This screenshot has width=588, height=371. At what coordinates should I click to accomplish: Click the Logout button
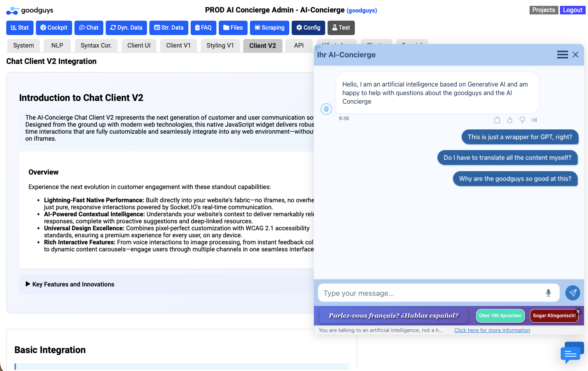[572, 10]
